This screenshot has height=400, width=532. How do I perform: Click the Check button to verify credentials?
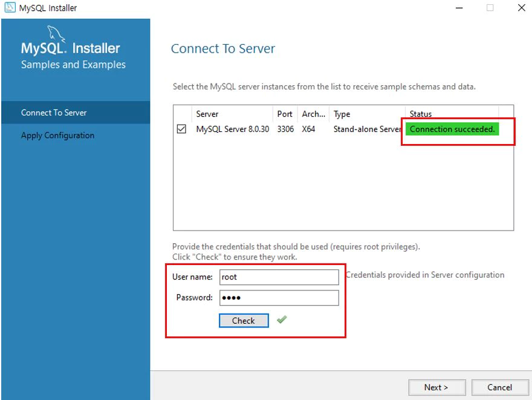click(244, 321)
